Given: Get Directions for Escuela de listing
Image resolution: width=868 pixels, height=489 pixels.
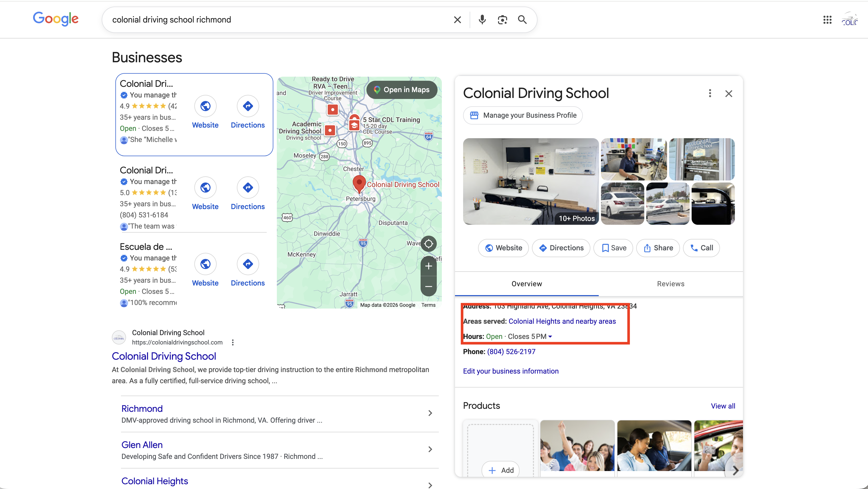Looking at the screenshot, I should [248, 271].
